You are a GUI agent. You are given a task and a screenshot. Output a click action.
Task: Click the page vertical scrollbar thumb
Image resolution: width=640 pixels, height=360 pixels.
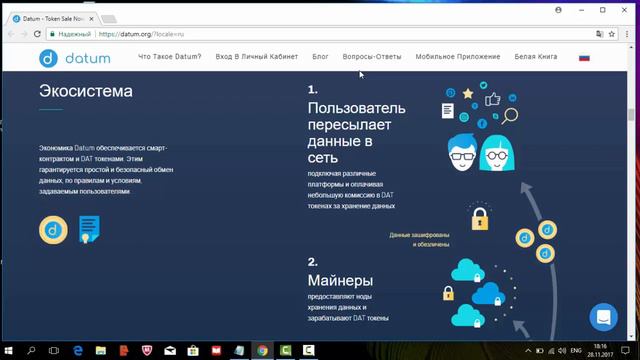click(x=631, y=115)
